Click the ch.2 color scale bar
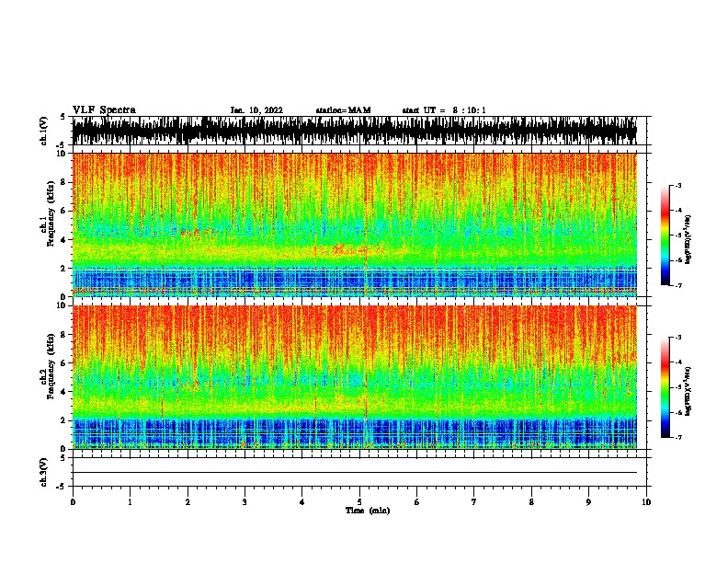The image size is (728, 563). pyautogui.click(x=665, y=387)
